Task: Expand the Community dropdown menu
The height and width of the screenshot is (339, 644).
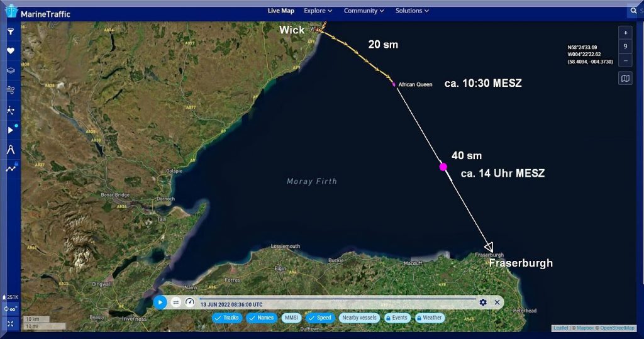Action: coord(364,11)
